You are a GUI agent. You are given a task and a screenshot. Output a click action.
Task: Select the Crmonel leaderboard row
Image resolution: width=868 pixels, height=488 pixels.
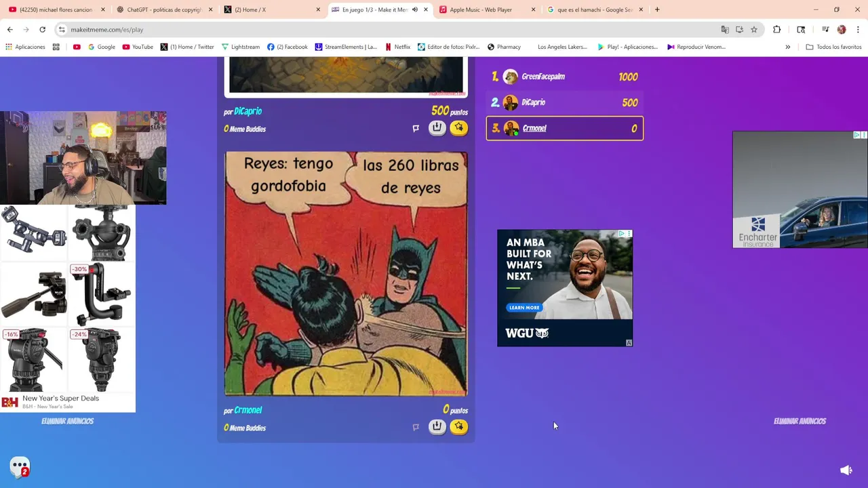coord(564,128)
